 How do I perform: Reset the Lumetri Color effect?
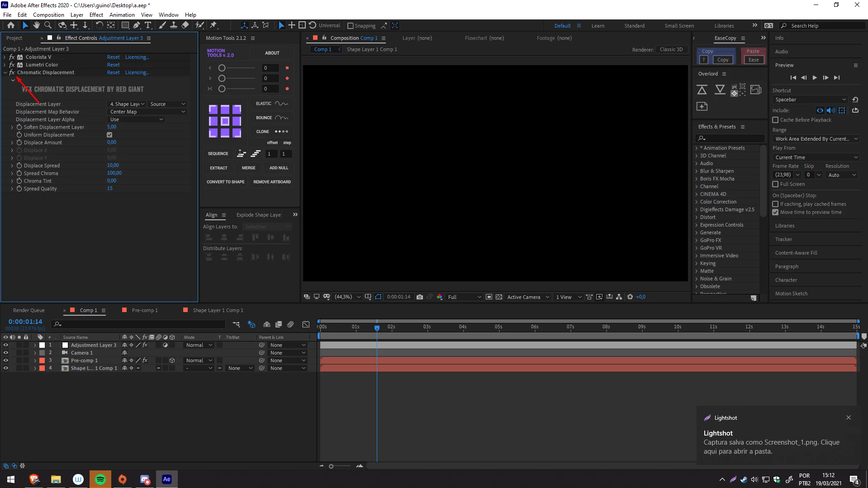(113, 65)
